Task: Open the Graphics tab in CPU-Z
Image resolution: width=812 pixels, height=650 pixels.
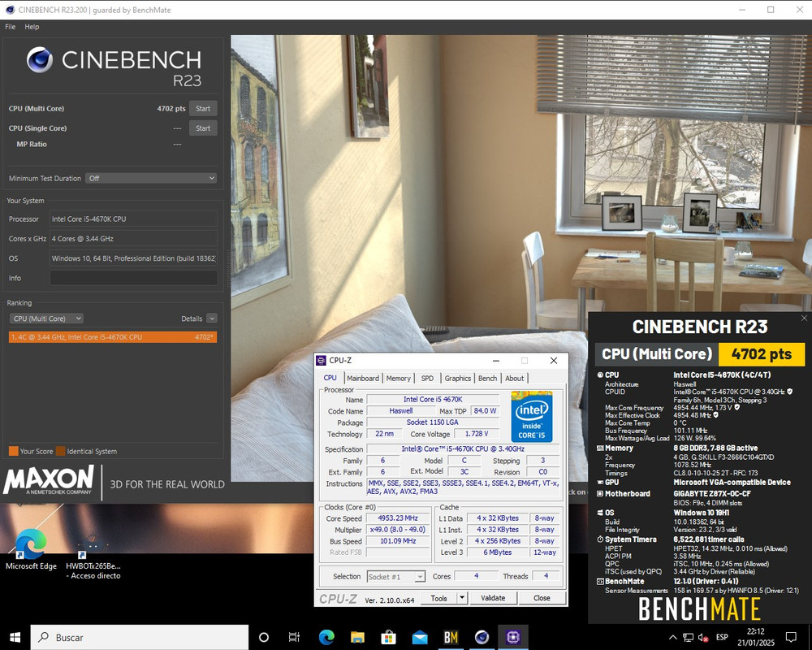Action: [x=458, y=379]
